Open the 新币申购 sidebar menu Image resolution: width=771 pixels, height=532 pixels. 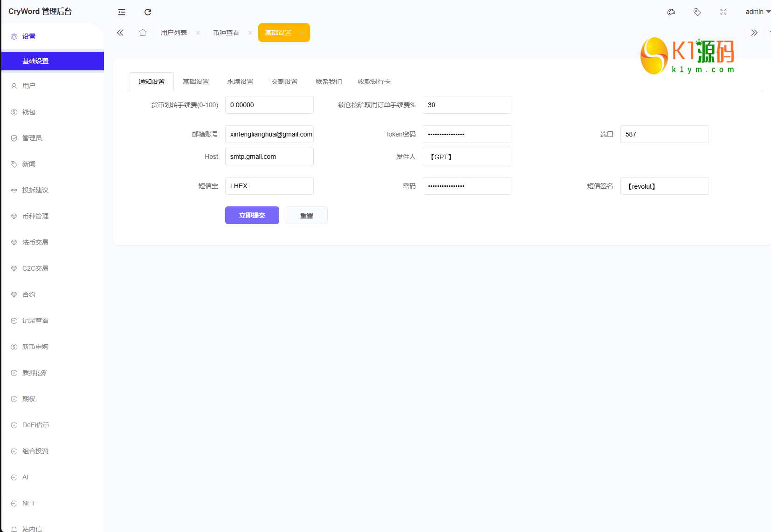[x=53, y=347]
